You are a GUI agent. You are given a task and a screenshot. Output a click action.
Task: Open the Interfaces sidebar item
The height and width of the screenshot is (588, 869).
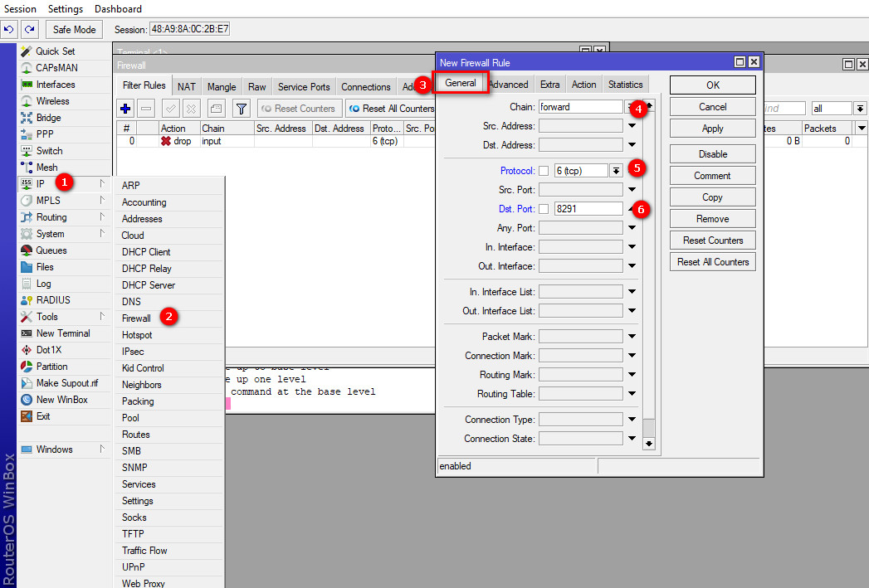coord(55,85)
